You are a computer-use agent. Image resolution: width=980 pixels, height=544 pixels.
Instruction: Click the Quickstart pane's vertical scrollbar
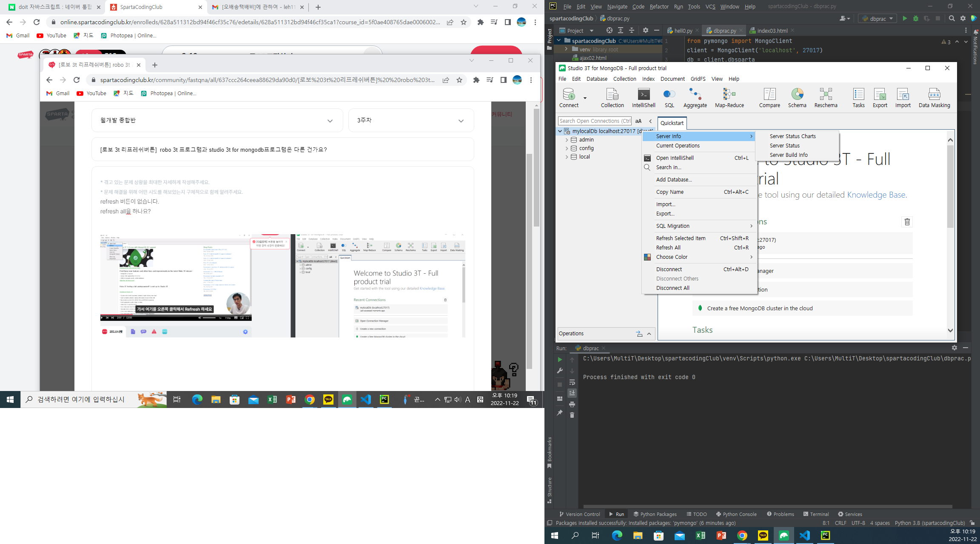point(950,187)
